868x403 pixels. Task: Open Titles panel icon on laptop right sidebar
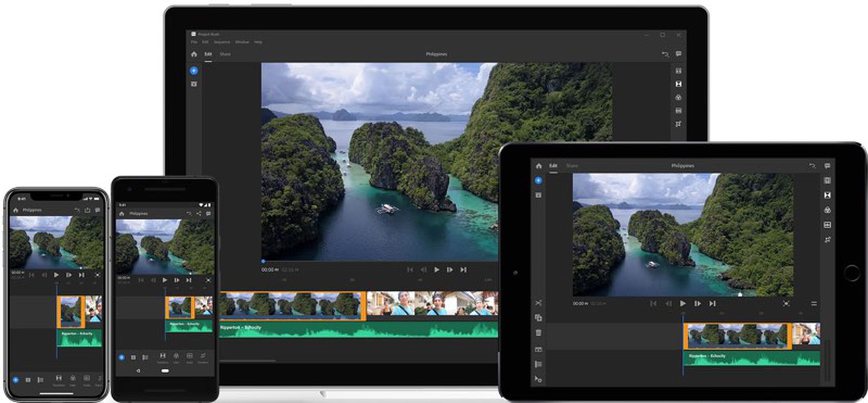678,71
